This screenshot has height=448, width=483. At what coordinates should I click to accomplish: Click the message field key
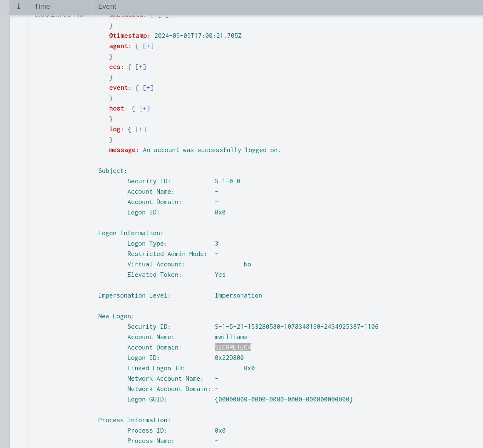point(122,150)
